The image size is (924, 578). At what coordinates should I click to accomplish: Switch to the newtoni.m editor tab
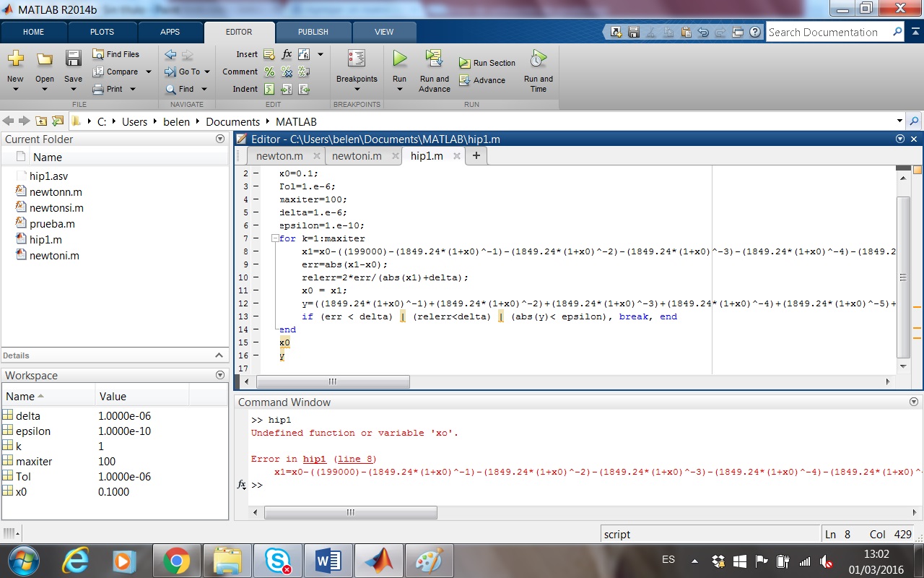pos(357,155)
